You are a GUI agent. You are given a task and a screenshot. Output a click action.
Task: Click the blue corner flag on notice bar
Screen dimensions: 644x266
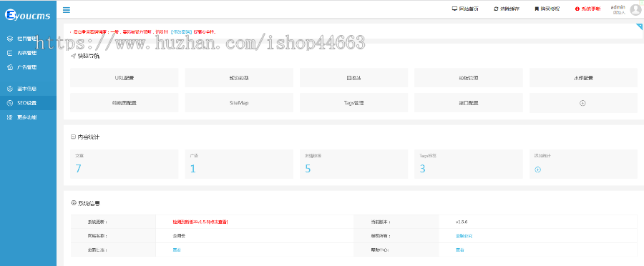pyautogui.click(x=640, y=26)
